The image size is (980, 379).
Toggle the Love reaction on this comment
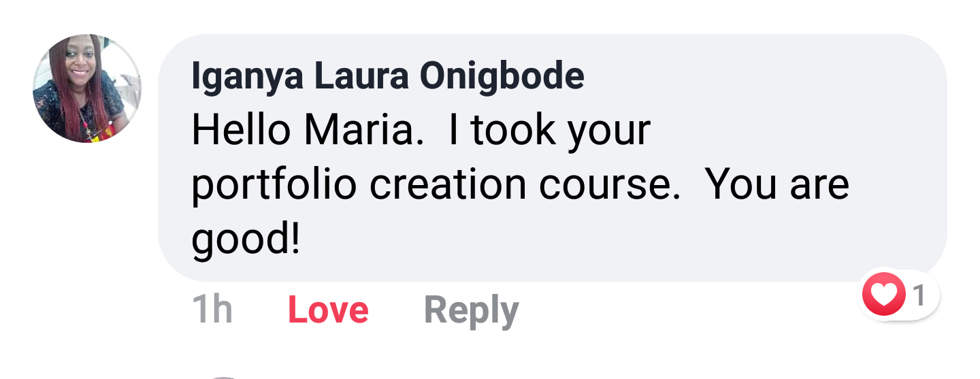pyautogui.click(x=328, y=310)
